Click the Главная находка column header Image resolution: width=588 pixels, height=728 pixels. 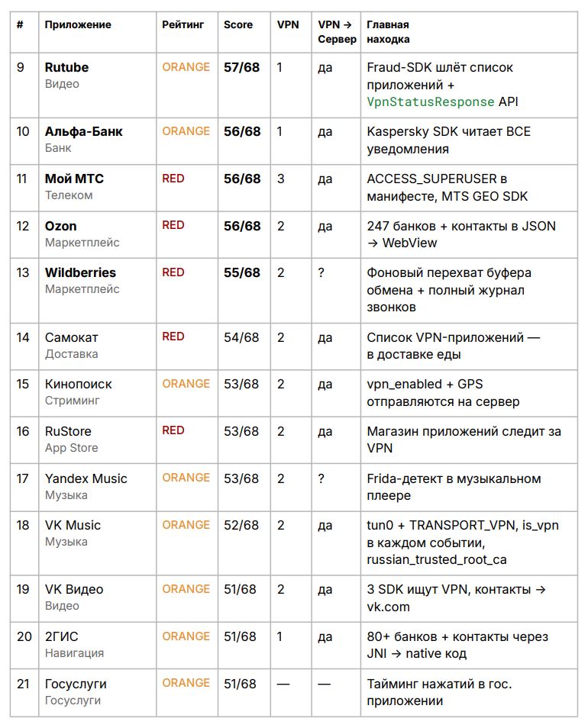click(388, 32)
